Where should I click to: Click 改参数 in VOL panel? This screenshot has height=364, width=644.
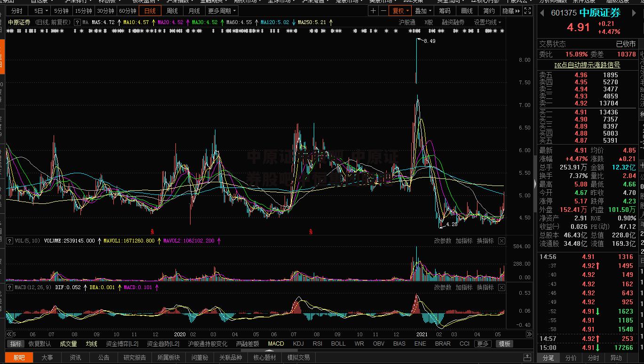click(443, 241)
